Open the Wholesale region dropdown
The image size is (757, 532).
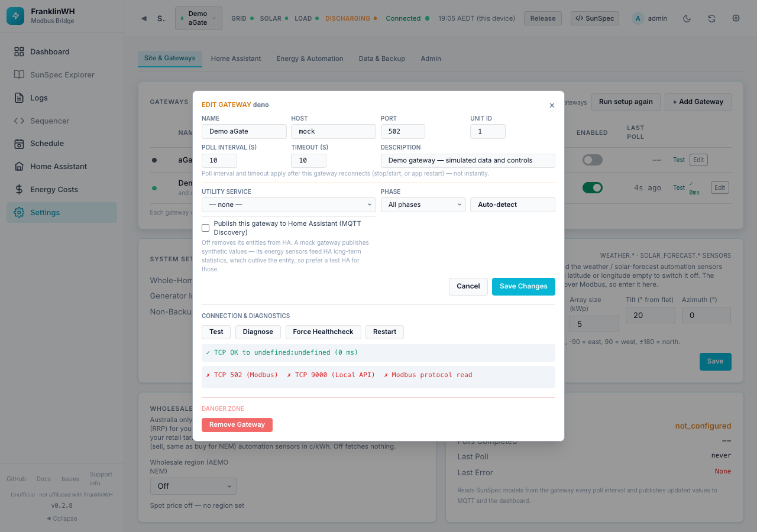point(193,486)
